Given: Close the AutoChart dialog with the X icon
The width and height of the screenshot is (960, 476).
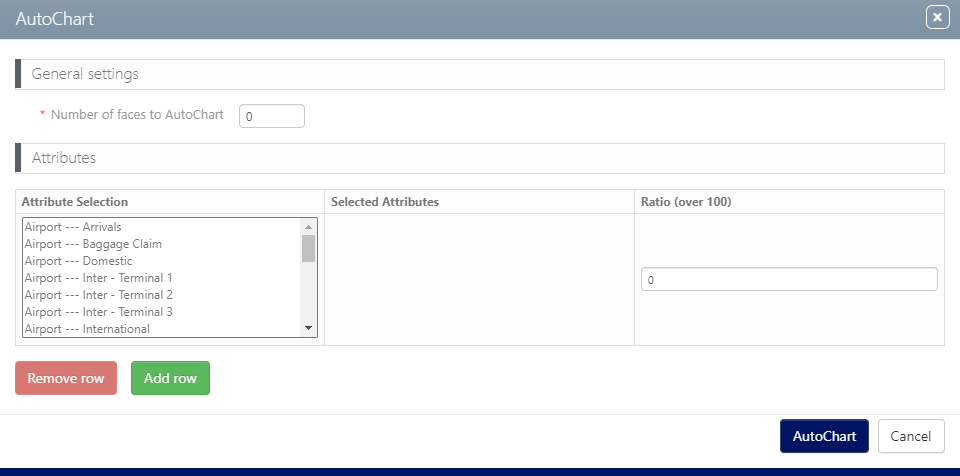Looking at the screenshot, I should pos(937,18).
